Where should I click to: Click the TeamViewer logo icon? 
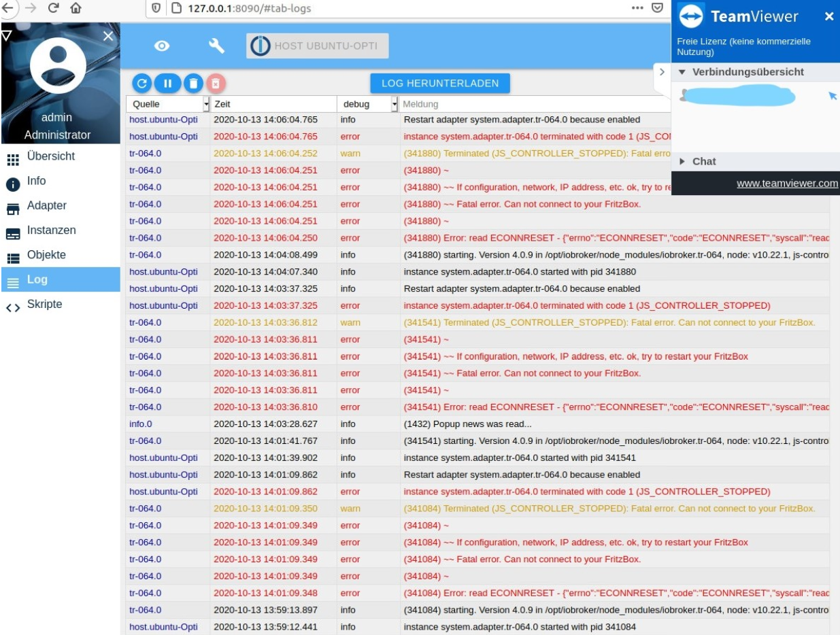(x=691, y=16)
